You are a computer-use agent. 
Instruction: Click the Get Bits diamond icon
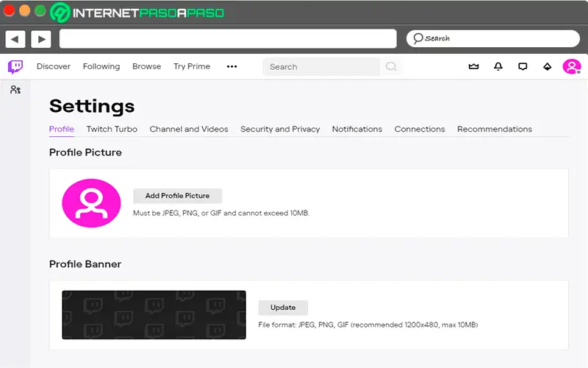click(547, 67)
